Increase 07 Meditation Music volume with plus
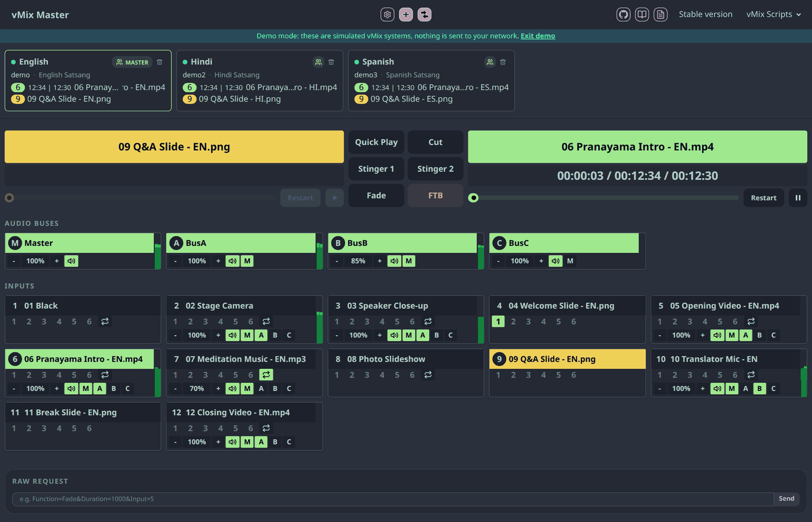The image size is (812, 522). tap(218, 388)
